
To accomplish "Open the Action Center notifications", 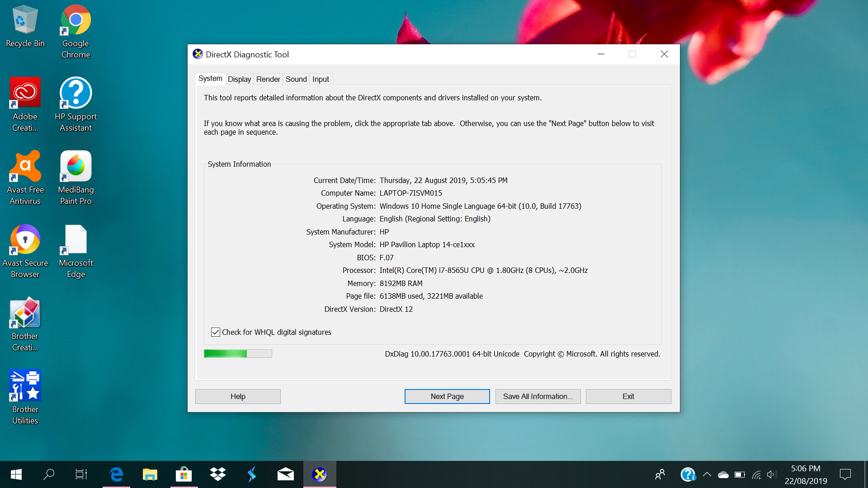I will (x=845, y=474).
